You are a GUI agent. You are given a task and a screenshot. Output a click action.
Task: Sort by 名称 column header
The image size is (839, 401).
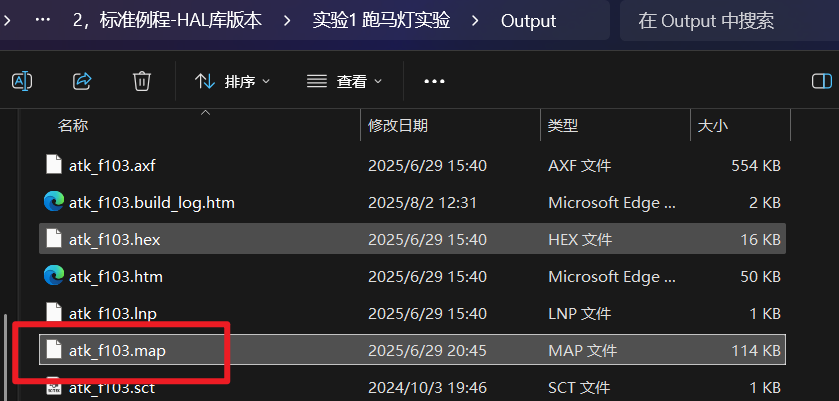pos(73,126)
